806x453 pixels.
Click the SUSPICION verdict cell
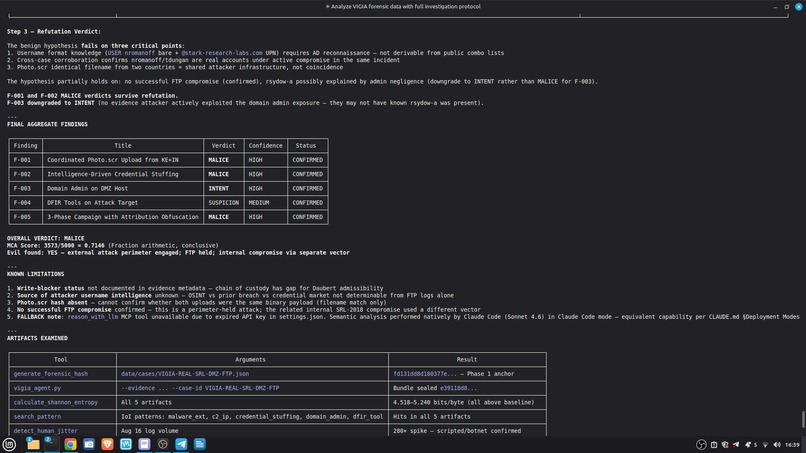pos(224,203)
